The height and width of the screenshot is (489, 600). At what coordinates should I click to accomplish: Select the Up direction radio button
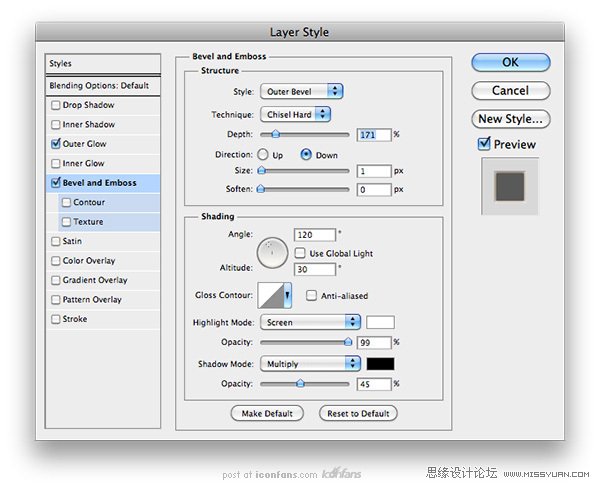click(x=262, y=155)
